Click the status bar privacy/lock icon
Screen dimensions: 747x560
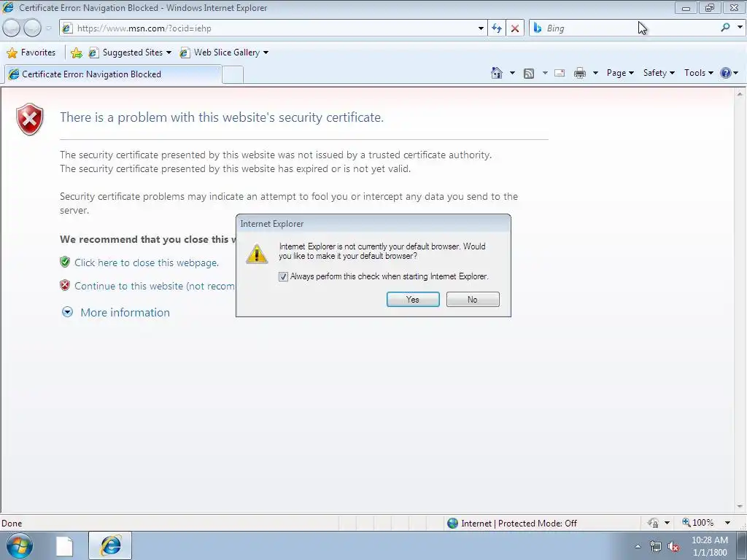click(653, 524)
